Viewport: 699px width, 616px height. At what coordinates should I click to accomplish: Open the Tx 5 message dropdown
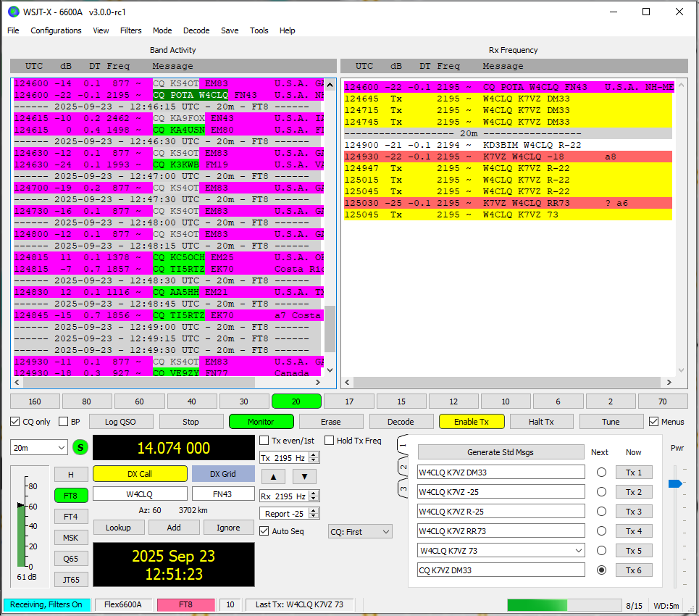pyautogui.click(x=577, y=551)
